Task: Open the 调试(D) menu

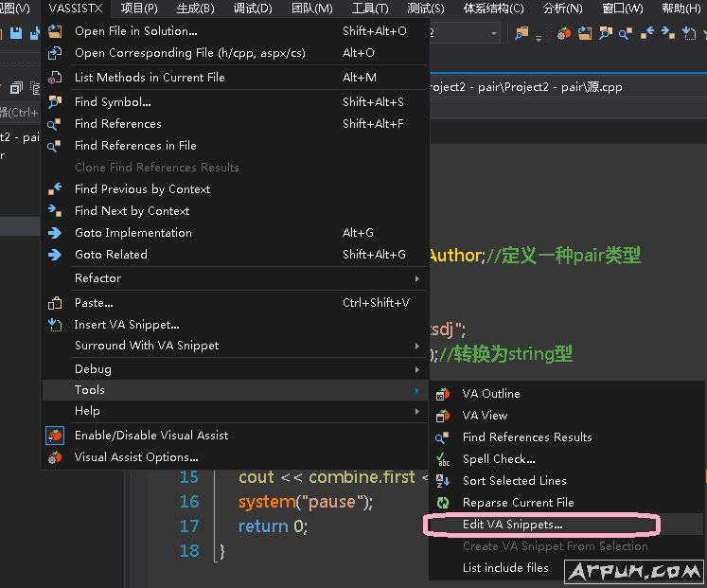Action: pos(252,9)
